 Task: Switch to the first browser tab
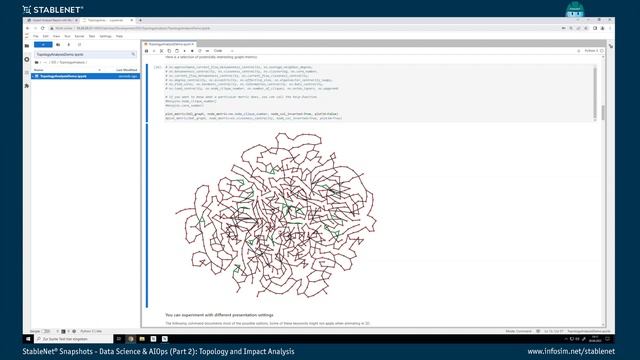coord(52,20)
